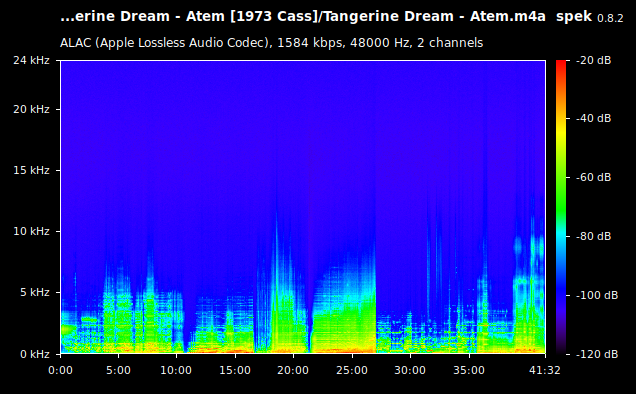Click the Tangerine Dream Atem.m4a file title
The width and height of the screenshot is (636, 394).
tap(303, 16)
